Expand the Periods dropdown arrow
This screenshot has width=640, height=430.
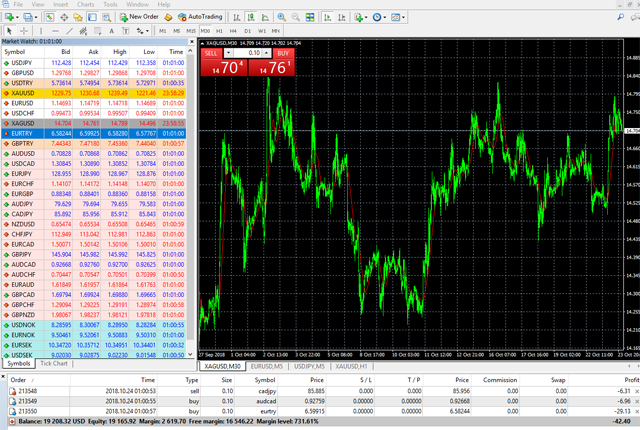[384, 18]
